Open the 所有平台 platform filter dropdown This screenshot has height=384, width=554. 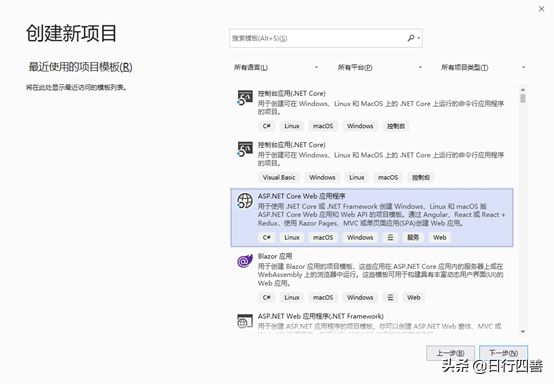pos(379,67)
